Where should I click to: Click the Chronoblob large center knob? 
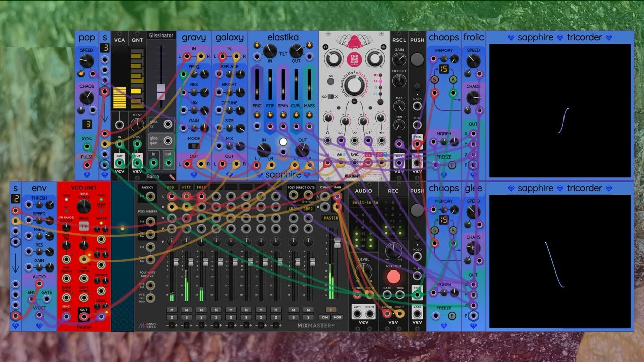point(354,85)
